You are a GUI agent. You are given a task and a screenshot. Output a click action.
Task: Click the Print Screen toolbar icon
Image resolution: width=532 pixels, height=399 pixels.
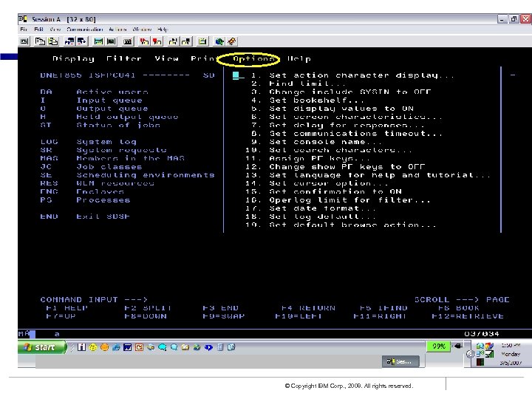(x=24, y=41)
